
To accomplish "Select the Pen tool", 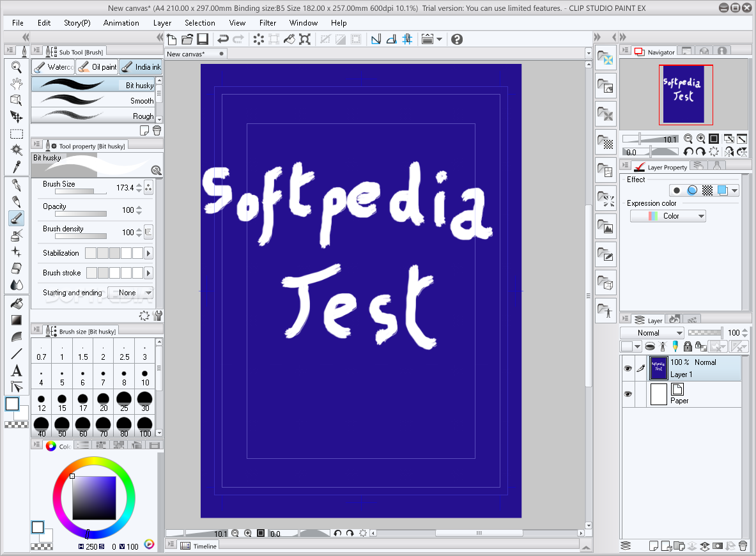I will pos(17,185).
